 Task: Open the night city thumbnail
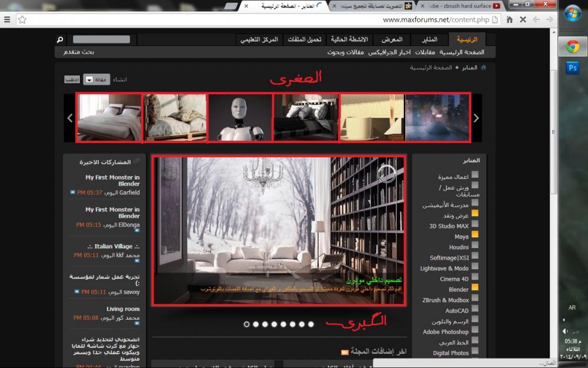point(437,118)
